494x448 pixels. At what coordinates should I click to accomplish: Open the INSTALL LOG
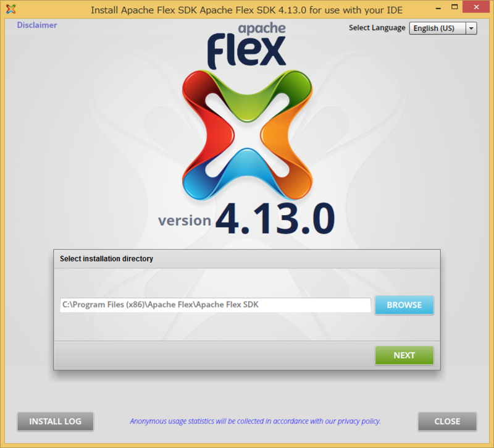56,421
